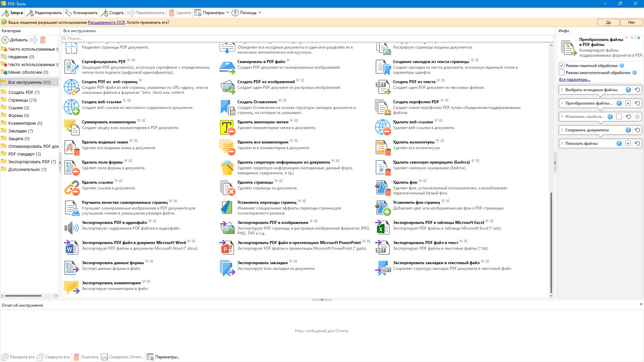Viewport: 644px width, 362px height.
Task: Open the Export PDF to audio tool icon
Action: point(71,228)
